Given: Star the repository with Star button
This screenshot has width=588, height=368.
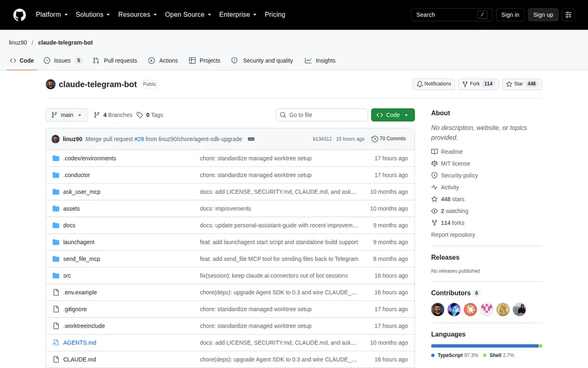Looking at the screenshot, I should (x=522, y=84).
